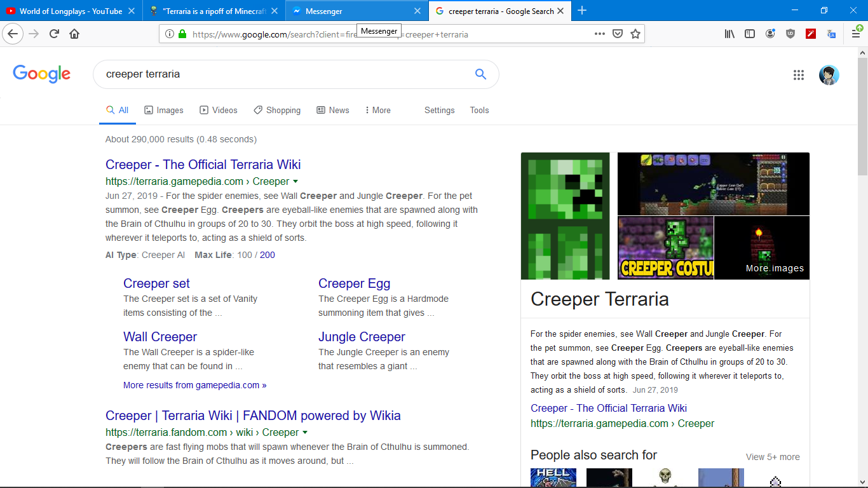The image size is (868, 488).
Task: Open a new browser tab
Action: (582, 11)
